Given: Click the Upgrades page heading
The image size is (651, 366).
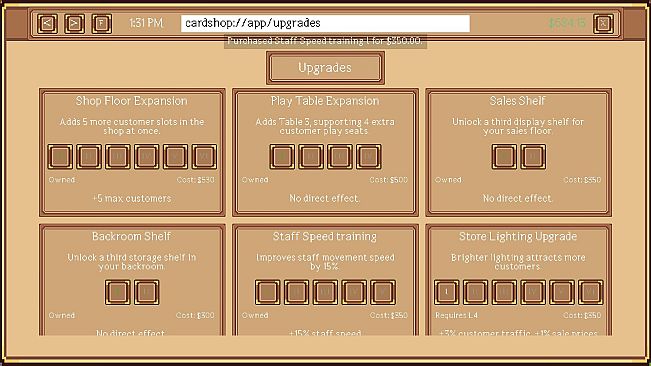Looking at the screenshot, I should [325, 68].
